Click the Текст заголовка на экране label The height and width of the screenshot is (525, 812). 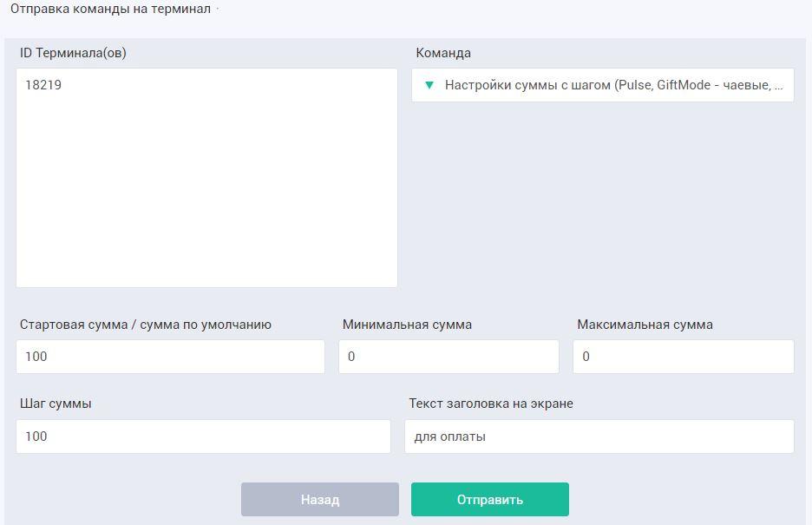click(x=491, y=404)
